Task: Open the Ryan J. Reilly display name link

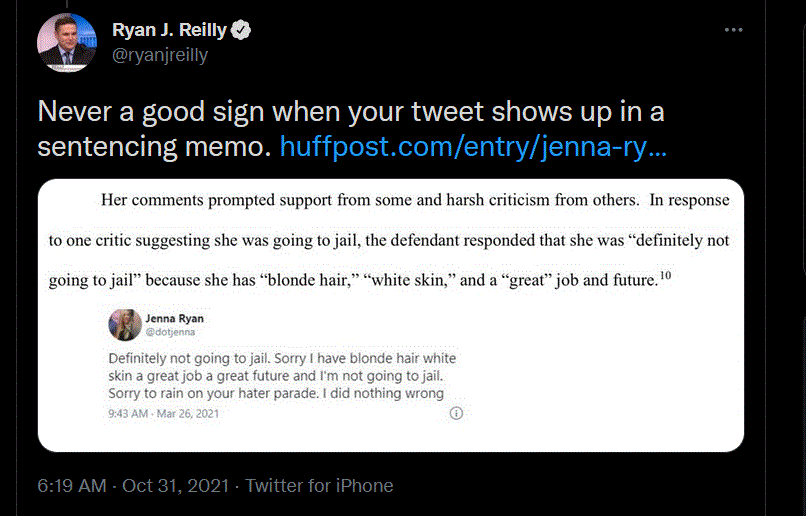Action: [168, 31]
